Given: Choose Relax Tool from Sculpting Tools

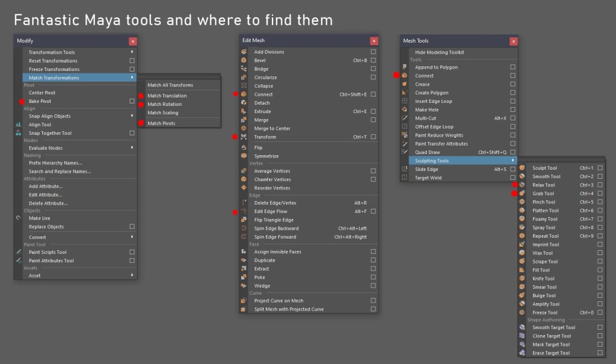Looking at the screenshot, I should 544,185.
